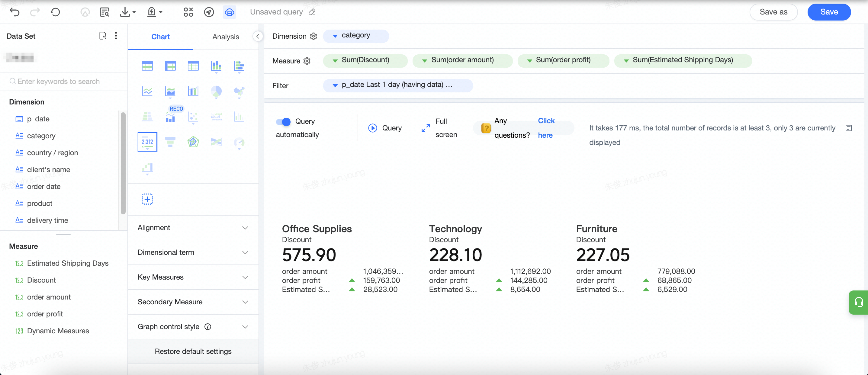Expand the Dimensional term section

pos(193,252)
